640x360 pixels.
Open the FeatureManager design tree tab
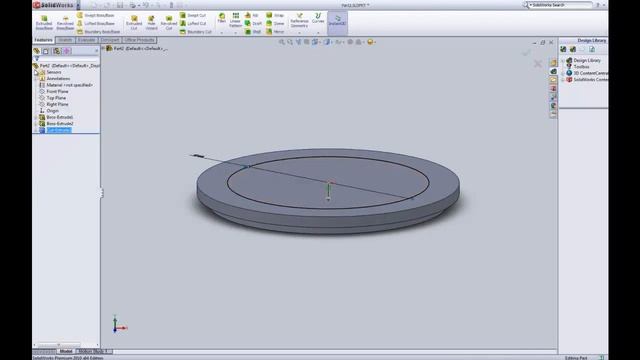pyautogui.click(x=37, y=51)
